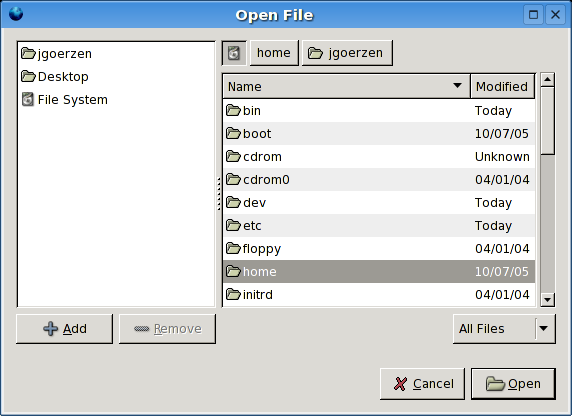
Task: Cancel the Open File dialog
Action: (422, 384)
